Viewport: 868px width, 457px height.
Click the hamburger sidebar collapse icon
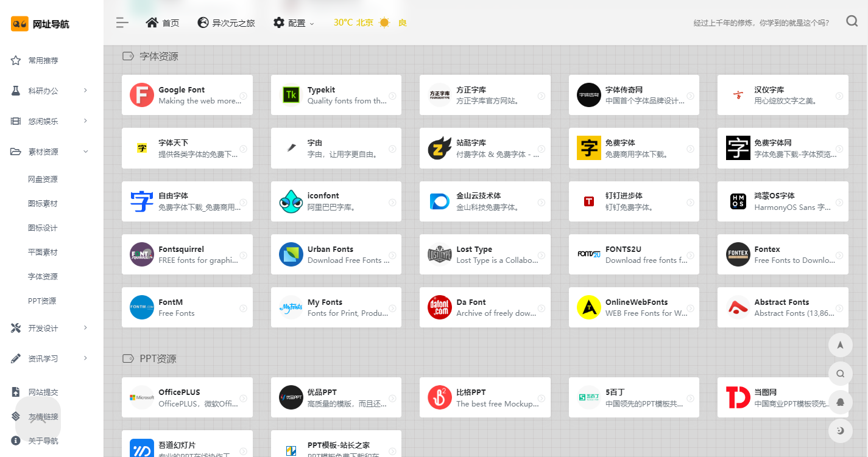click(x=122, y=23)
